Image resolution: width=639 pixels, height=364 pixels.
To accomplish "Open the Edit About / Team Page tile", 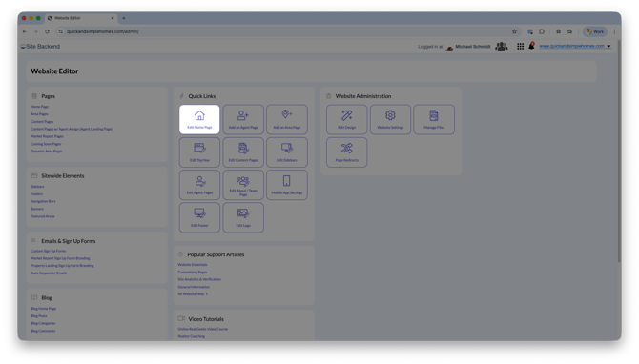I will click(243, 185).
